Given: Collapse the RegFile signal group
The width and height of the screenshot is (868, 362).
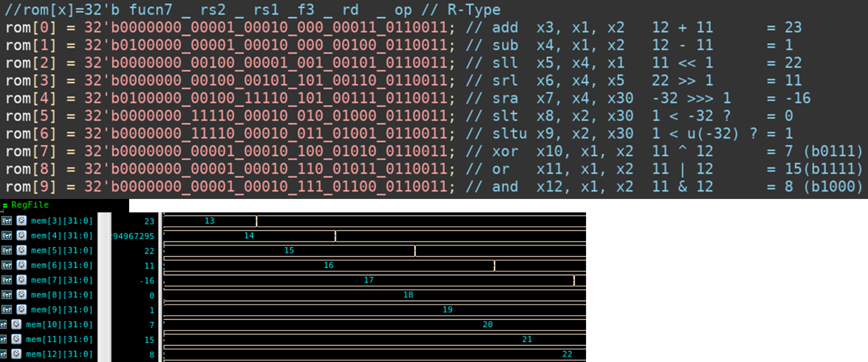Looking at the screenshot, I should tap(5, 205).
